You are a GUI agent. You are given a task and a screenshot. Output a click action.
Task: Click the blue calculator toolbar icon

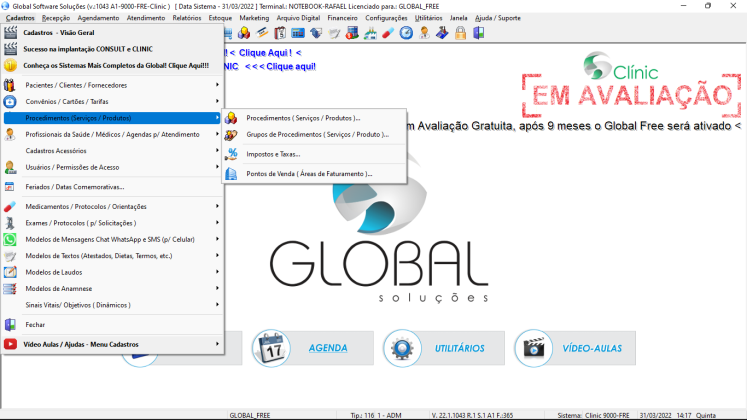pyautogui.click(x=298, y=33)
